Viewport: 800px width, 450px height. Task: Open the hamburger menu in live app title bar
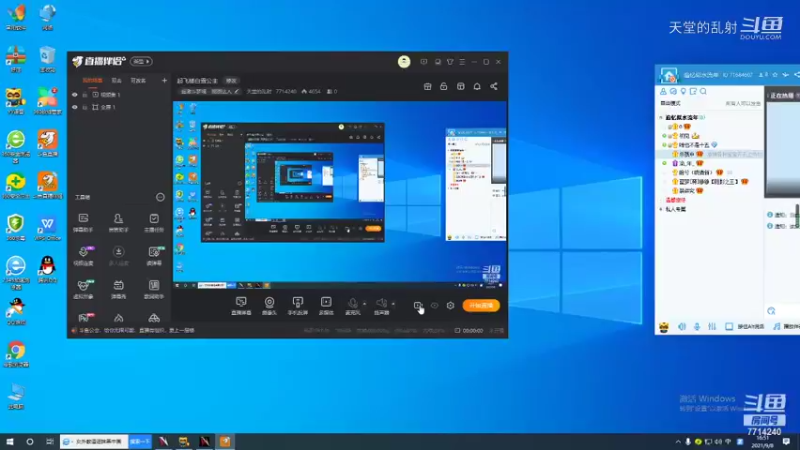point(462,62)
